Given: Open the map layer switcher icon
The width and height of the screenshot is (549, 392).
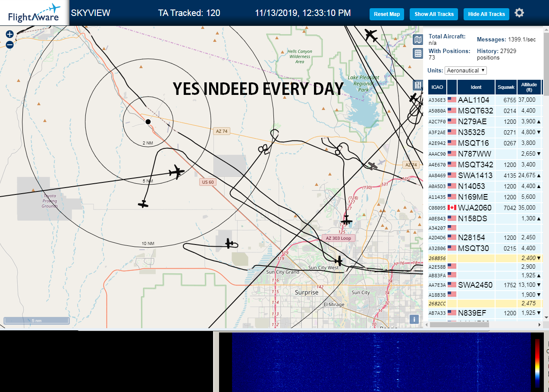Looking at the screenshot, I should click(x=417, y=40).
